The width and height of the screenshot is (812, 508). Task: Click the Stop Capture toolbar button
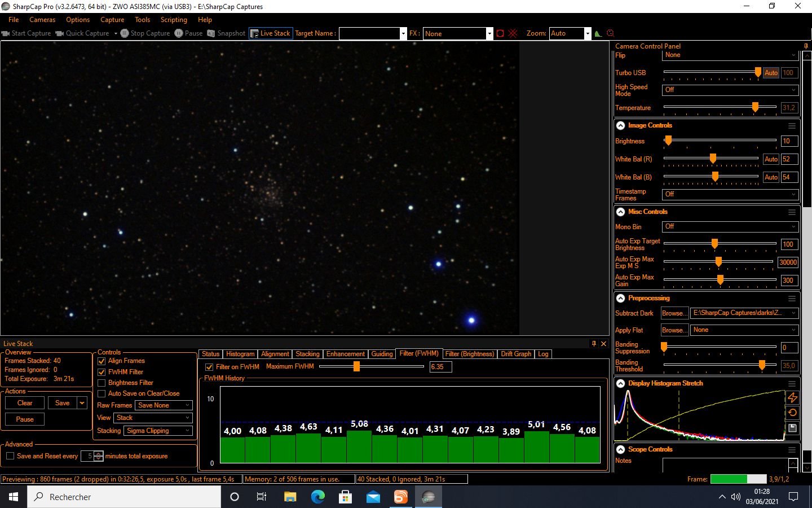[x=145, y=33]
